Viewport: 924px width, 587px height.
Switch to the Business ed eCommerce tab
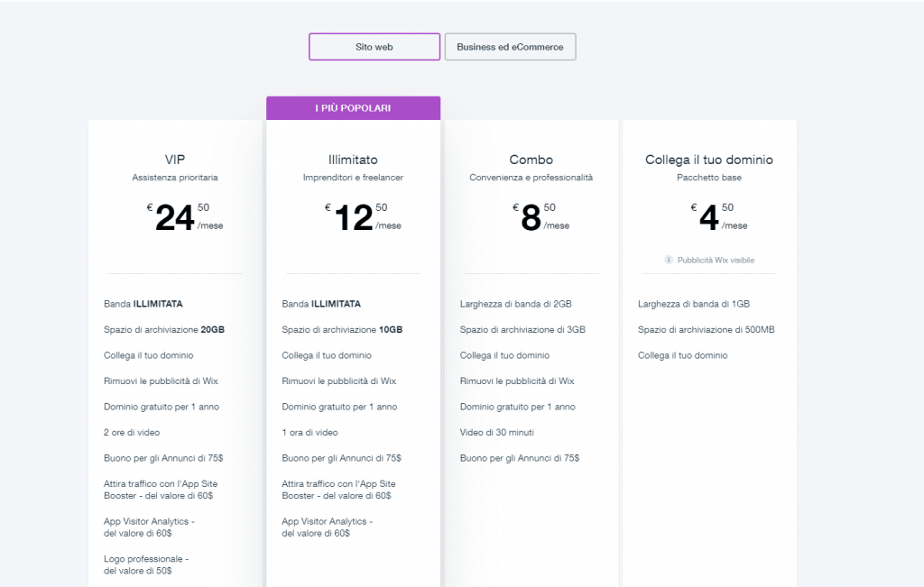click(510, 46)
